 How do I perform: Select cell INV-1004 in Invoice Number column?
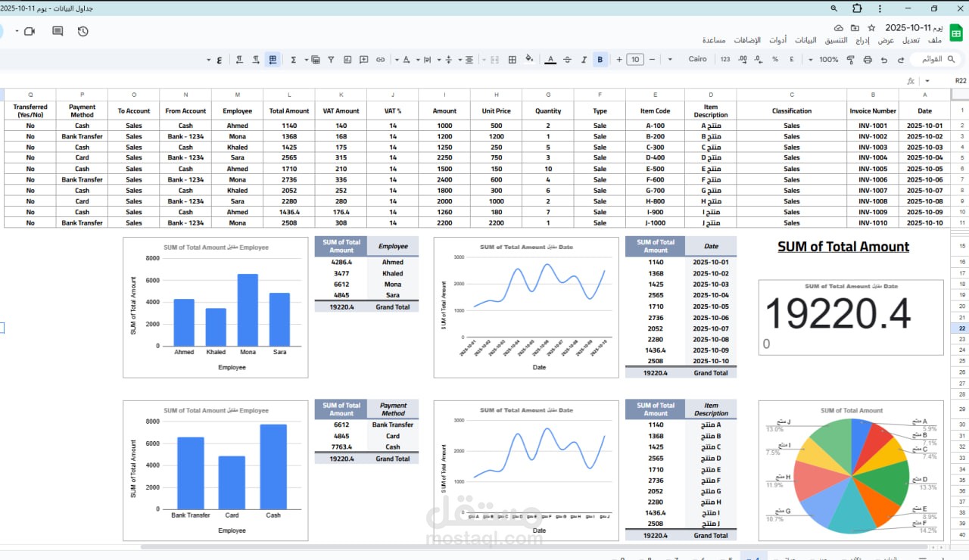[872, 157]
